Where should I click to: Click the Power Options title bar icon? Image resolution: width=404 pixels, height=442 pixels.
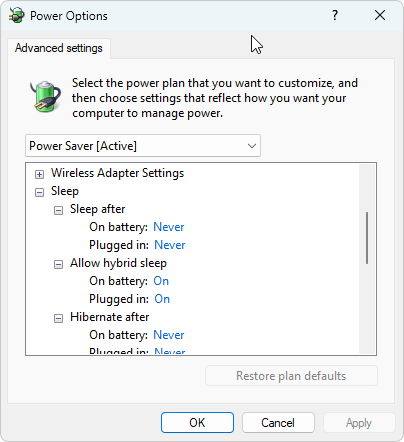click(17, 16)
